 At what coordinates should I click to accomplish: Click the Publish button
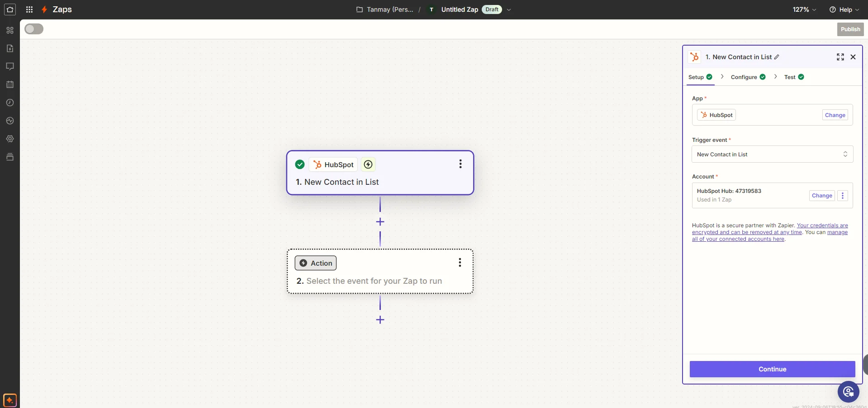[x=850, y=29]
